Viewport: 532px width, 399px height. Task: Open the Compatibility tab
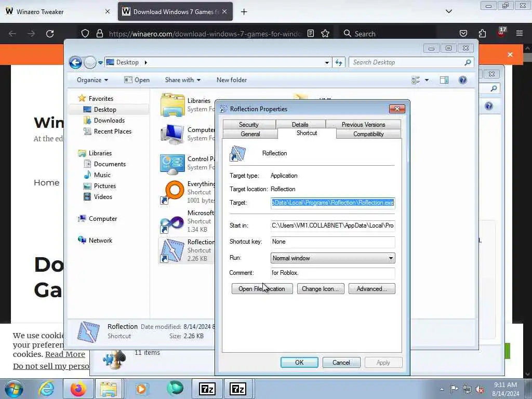[368, 134]
